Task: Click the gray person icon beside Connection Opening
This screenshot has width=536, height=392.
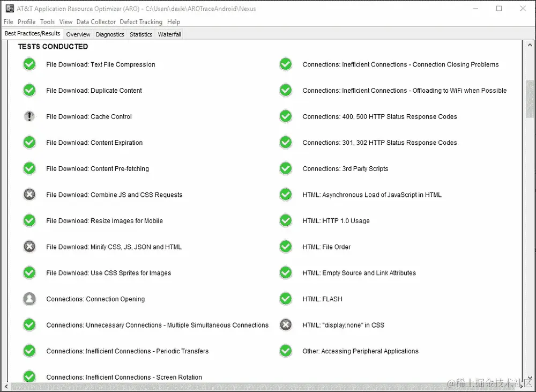Action: coord(29,299)
